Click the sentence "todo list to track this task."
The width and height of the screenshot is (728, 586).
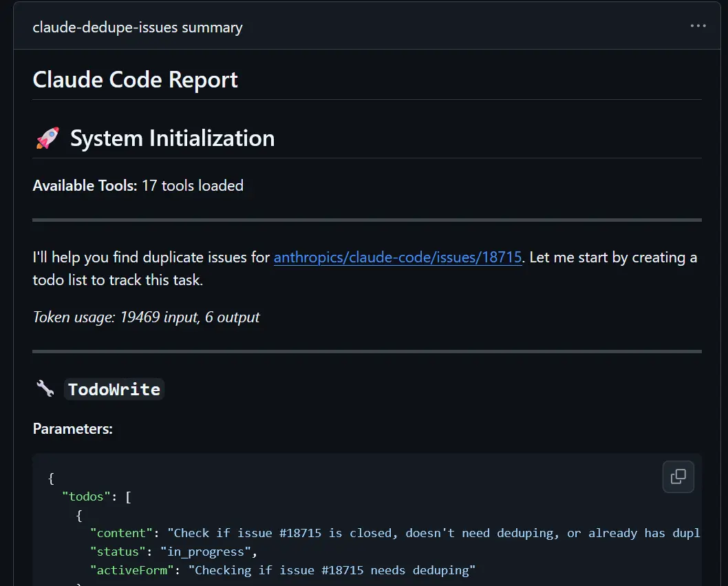118,280
